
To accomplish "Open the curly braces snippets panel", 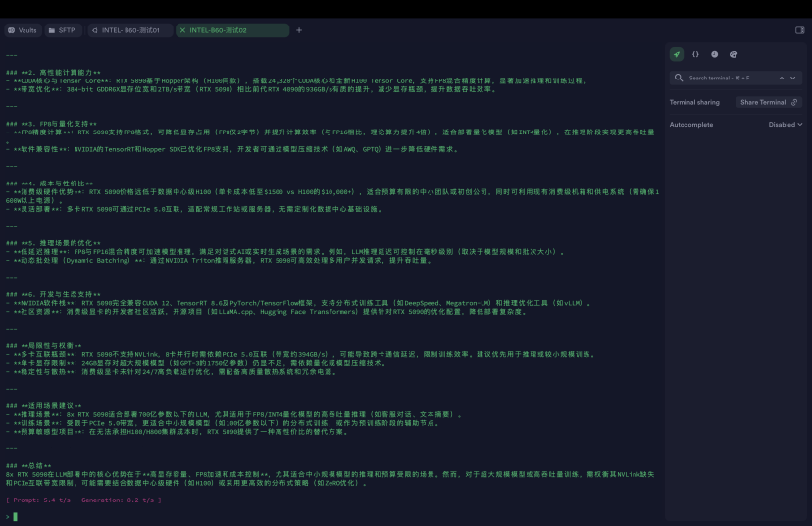I will [695, 54].
